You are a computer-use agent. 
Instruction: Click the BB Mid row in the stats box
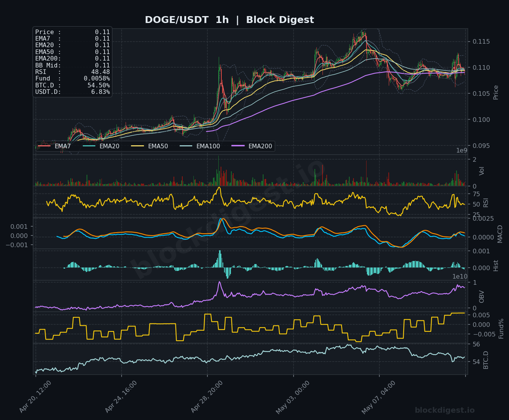tap(72, 65)
